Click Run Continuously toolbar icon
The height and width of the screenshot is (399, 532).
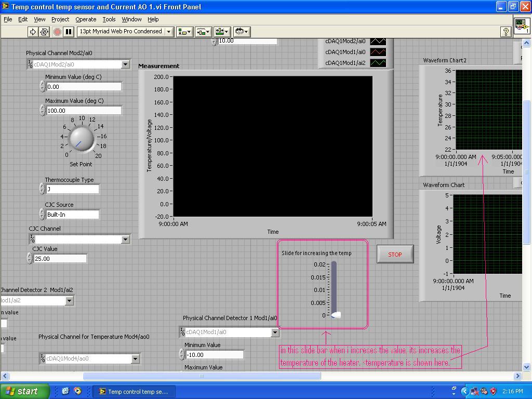pyautogui.click(x=44, y=32)
